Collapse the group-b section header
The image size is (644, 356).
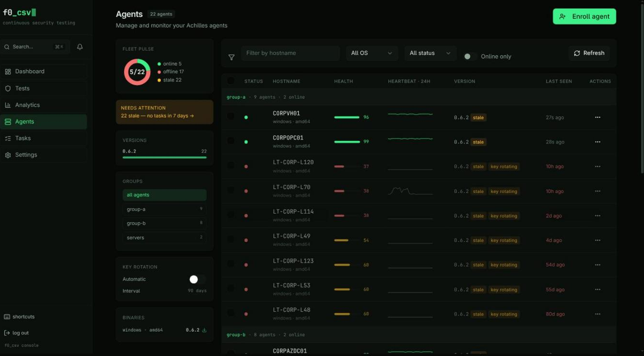pyautogui.click(x=419, y=334)
